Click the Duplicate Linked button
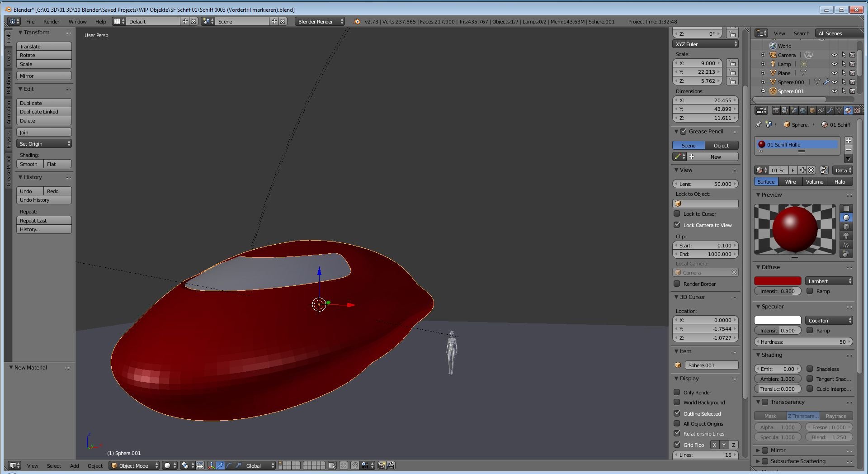868x474 pixels. pyautogui.click(x=44, y=112)
